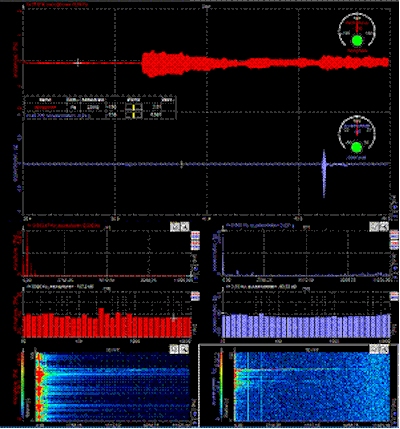Click the magnifier icon above the red spectrogram
The width and height of the screenshot is (400, 429).
184,349
